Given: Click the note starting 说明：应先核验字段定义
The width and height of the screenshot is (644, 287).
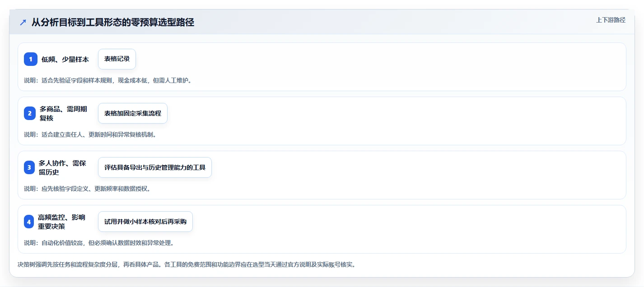Looking at the screenshot, I should click(x=87, y=189).
